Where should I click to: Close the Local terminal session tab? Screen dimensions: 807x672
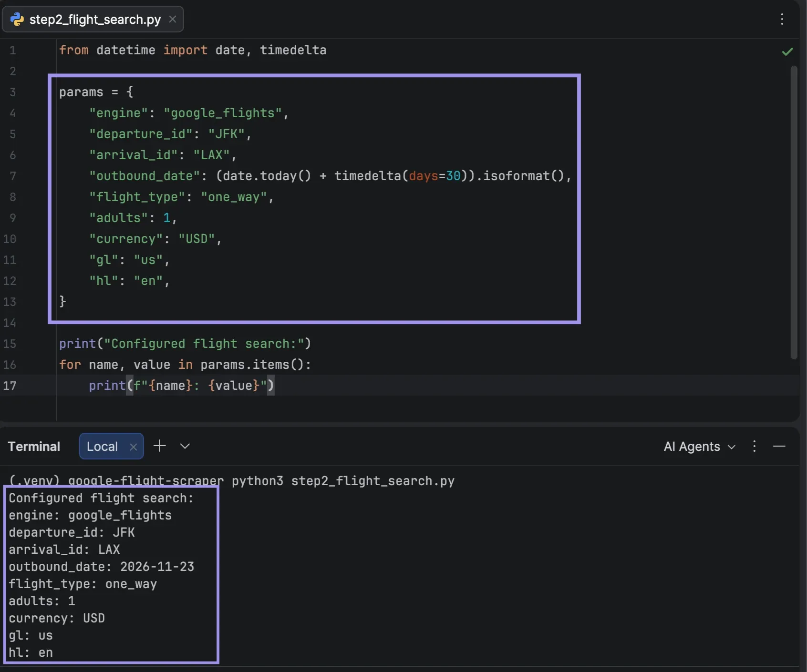(x=134, y=447)
